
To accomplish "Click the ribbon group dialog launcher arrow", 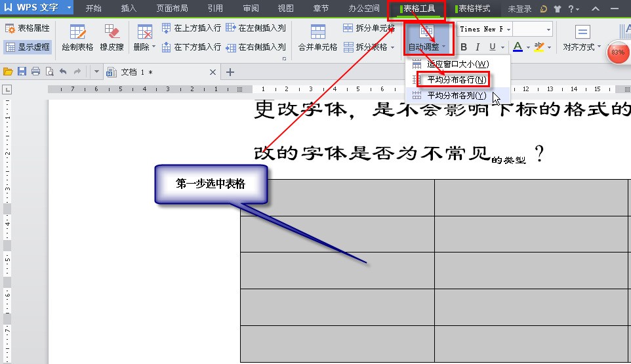I will tap(284, 59).
